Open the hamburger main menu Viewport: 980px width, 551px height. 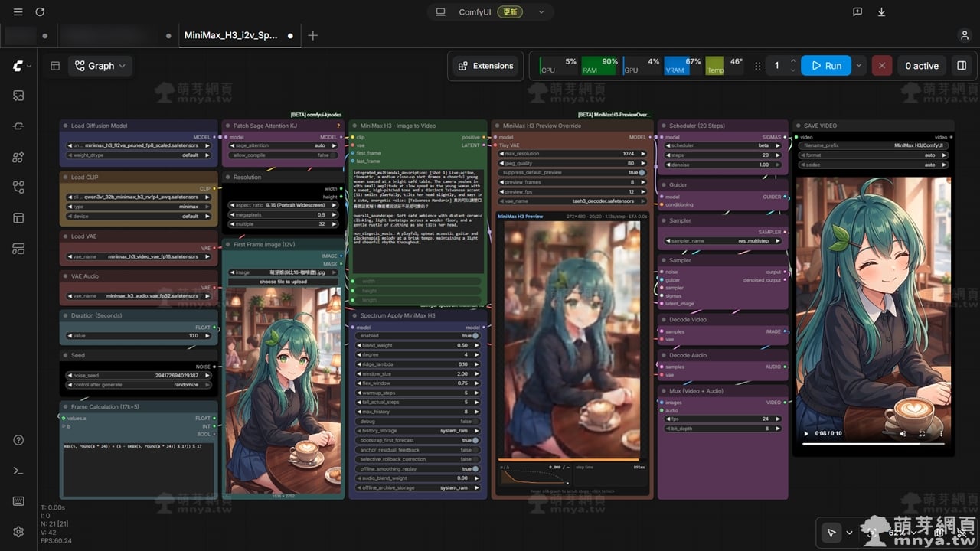(x=18, y=12)
